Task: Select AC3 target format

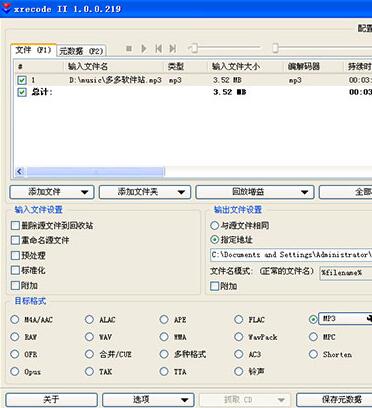Action: (239, 354)
